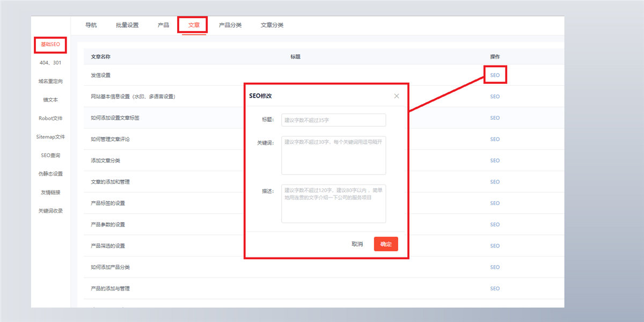Click the 操作 column header
Screen dimensions: 644x322
click(495, 56)
